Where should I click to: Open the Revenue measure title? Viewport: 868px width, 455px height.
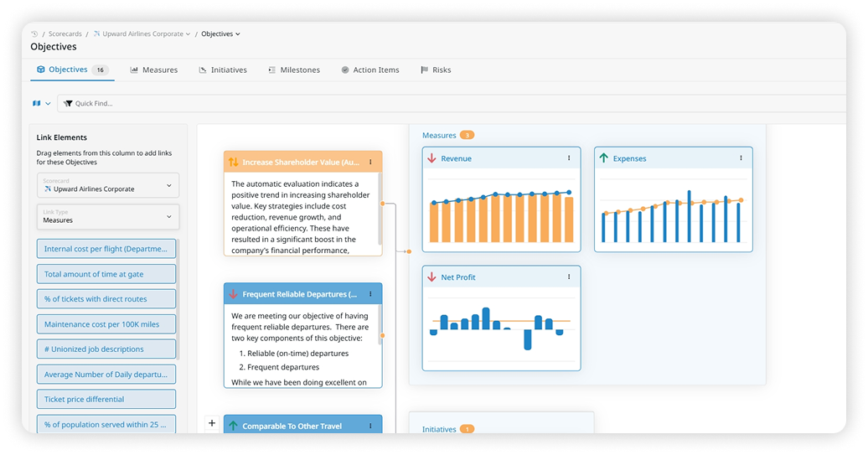tap(456, 158)
